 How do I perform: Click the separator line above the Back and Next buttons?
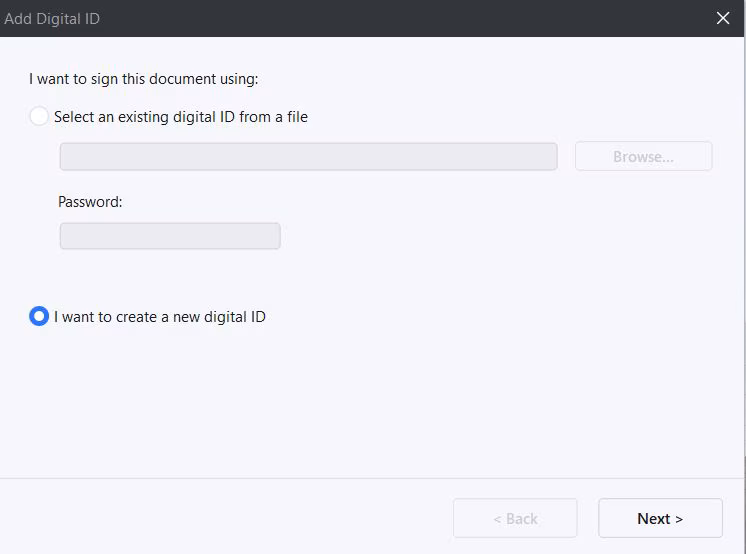pyautogui.click(x=373, y=478)
